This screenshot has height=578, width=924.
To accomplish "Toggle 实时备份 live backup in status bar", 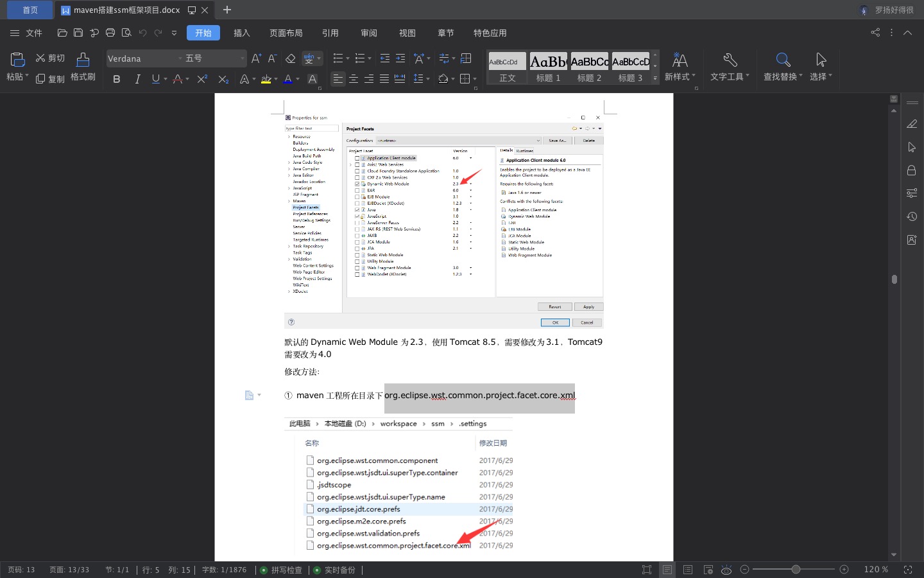I will click(x=334, y=570).
